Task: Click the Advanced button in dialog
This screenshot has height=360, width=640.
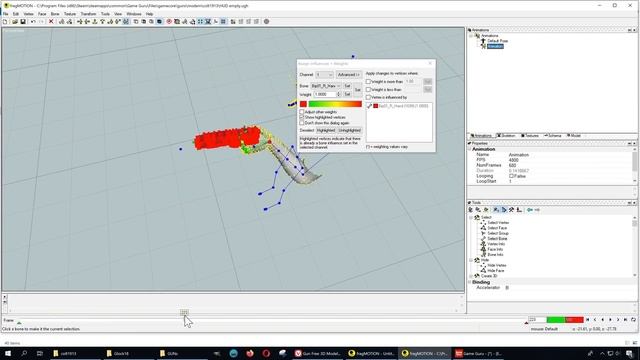Action: coord(348,75)
